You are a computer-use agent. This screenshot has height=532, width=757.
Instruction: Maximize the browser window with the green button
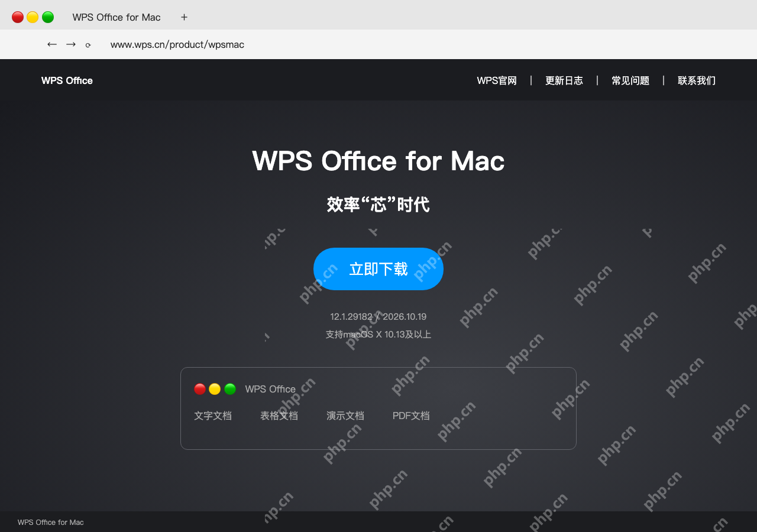tap(48, 17)
